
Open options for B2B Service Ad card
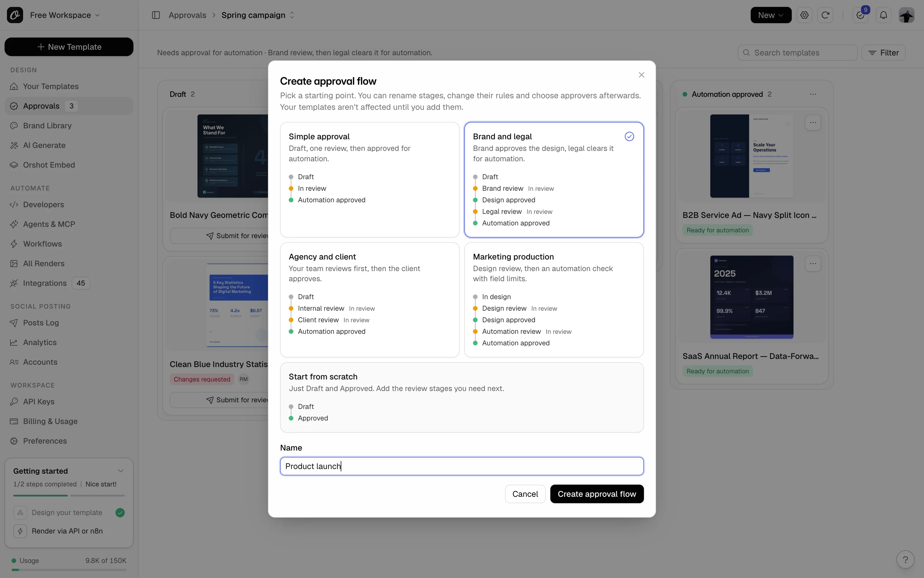[x=813, y=123]
